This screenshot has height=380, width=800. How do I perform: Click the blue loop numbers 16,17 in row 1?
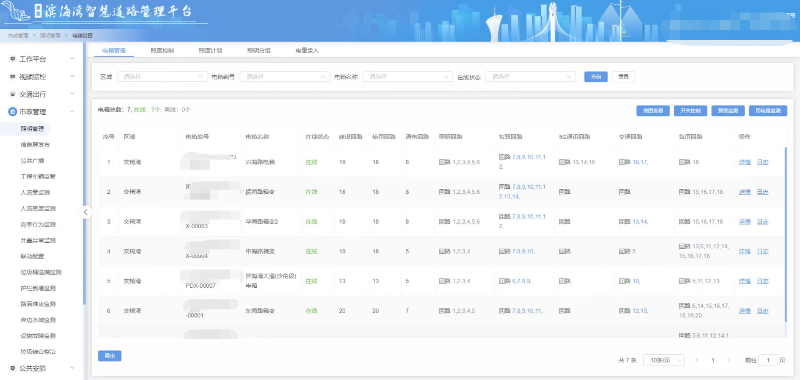(640, 162)
